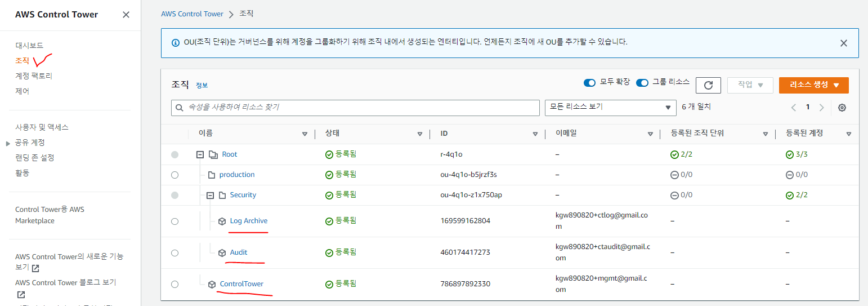This screenshot has height=306, width=868.
Task: Open the ControlTower account link
Action: 241,284
